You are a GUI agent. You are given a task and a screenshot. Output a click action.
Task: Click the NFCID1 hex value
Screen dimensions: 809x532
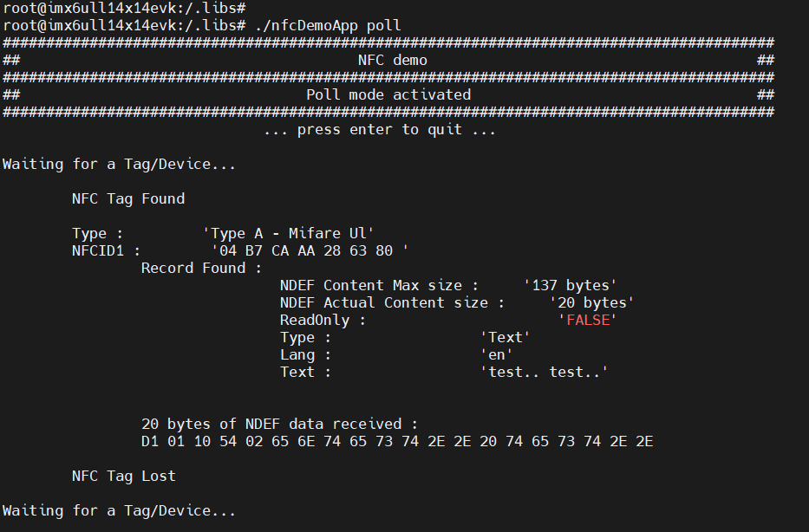pyautogui.click(x=310, y=250)
